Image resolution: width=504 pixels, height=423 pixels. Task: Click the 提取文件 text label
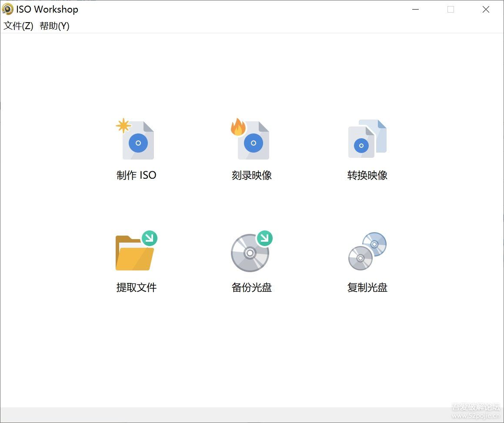136,287
